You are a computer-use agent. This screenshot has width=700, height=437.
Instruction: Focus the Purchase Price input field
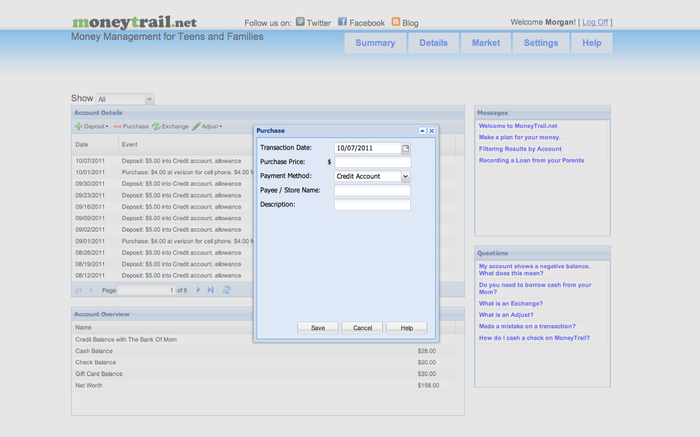coord(372,162)
